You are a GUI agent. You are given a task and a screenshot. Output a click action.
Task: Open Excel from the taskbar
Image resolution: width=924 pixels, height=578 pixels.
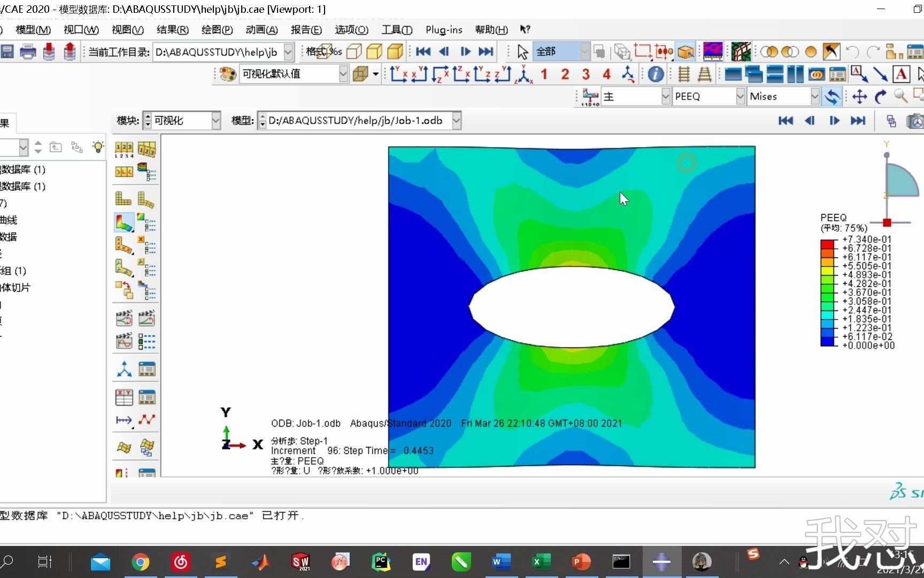coord(541,562)
